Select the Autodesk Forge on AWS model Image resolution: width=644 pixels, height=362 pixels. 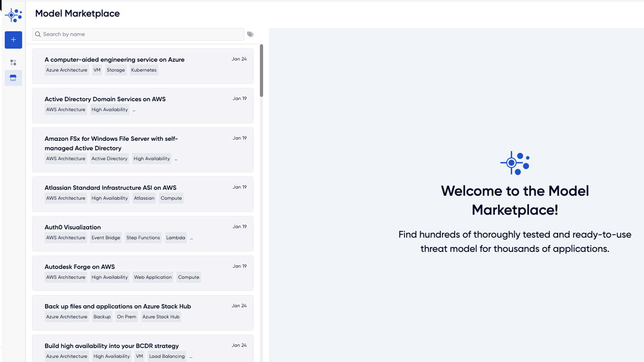(80, 267)
